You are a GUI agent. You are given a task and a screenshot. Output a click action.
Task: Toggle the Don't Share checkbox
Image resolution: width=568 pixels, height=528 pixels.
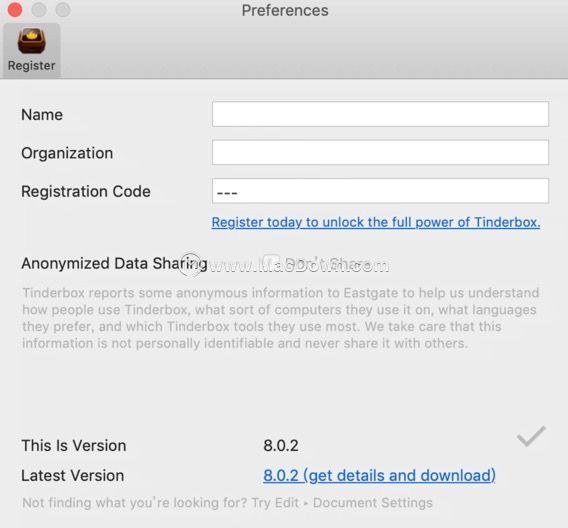[x=271, y=263]
